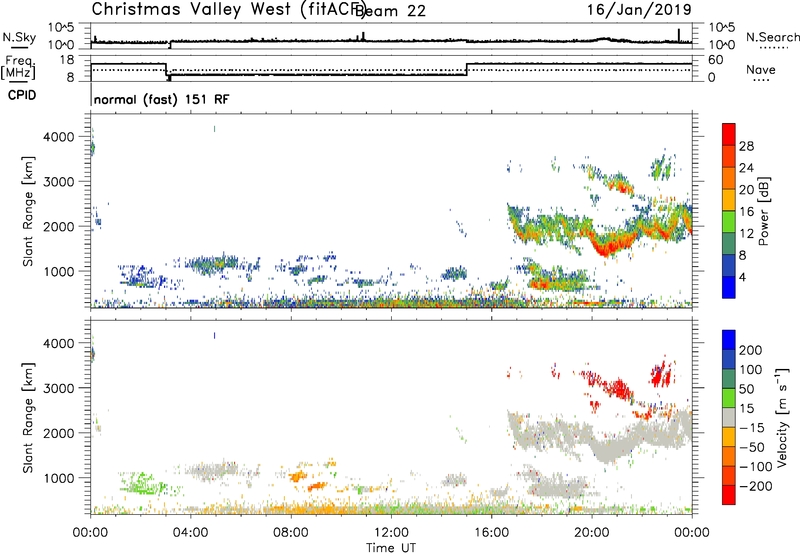800x554 pixels.
Task: Select the "CPID" row label
Action: (x=22, y=95)
